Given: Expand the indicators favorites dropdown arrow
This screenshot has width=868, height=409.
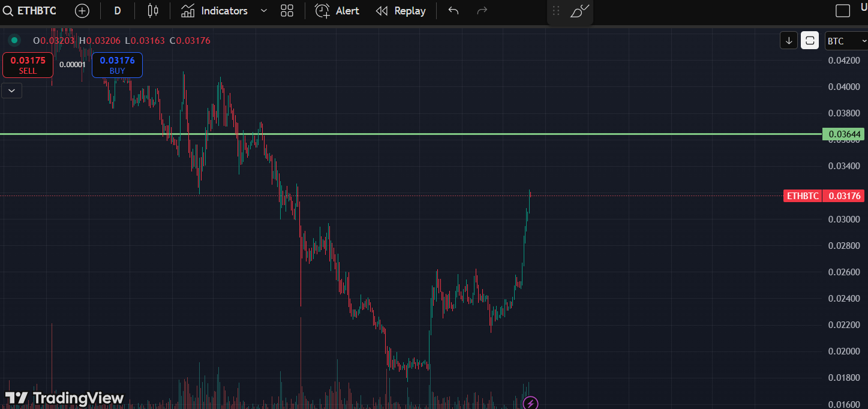Looking at the screenshot, I should [264, 11].
